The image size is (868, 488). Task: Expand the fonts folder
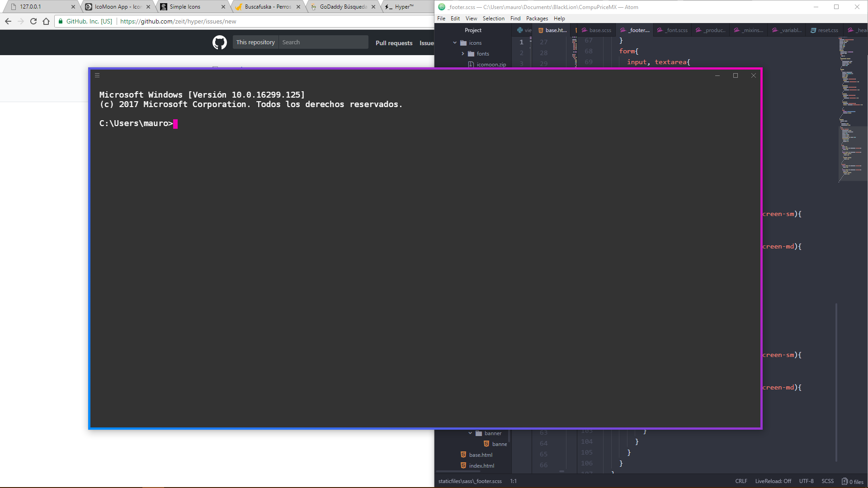pos(463,53)
